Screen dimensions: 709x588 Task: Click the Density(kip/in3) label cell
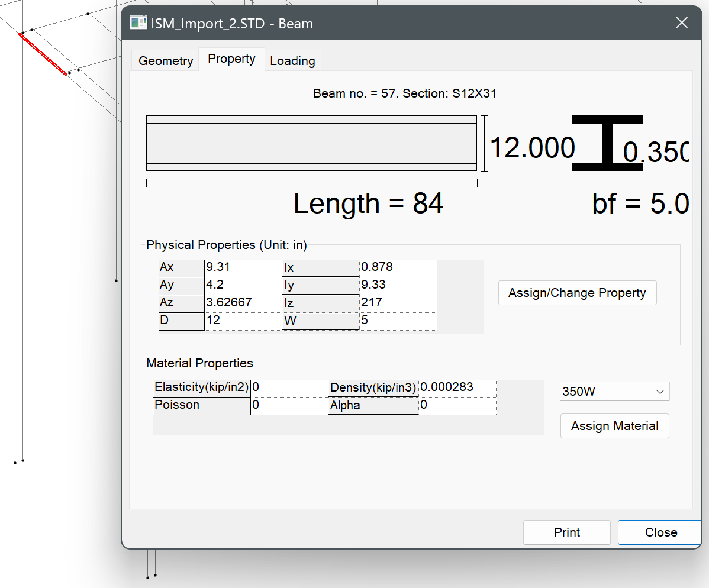373,388
